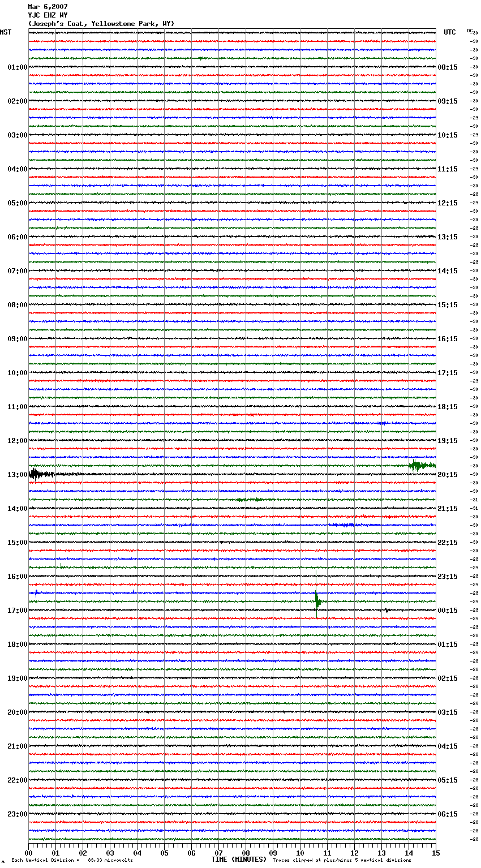
Task: Click the 15 minute tick label on the axis
Action: point(435,853)
